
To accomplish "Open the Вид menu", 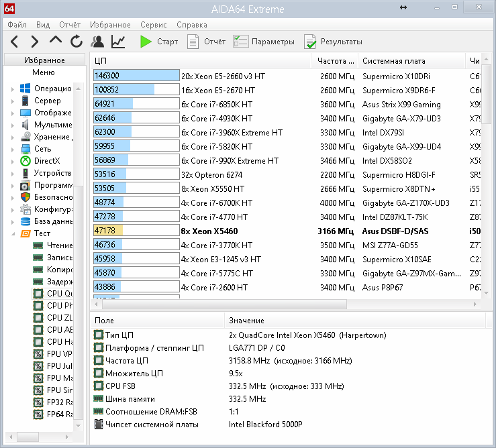I will 43,25.
